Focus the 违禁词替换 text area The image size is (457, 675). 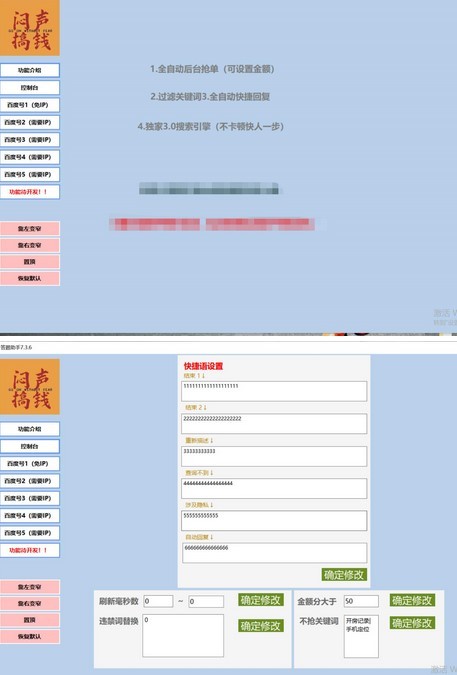point(183,635)
